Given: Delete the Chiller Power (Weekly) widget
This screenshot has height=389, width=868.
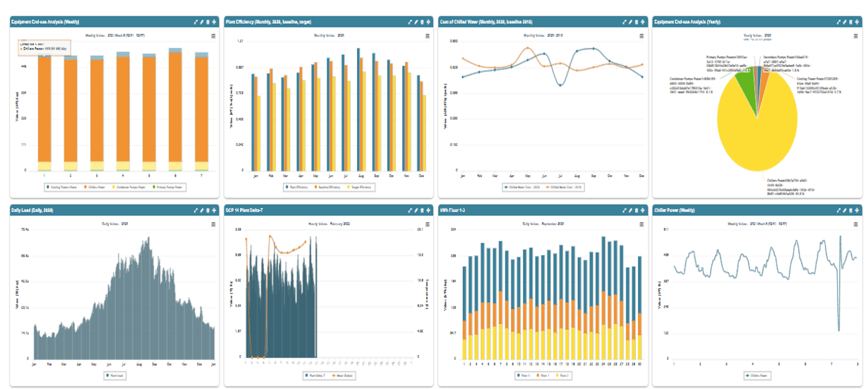Looking at the screenshot, I should (x=851, y=210).
